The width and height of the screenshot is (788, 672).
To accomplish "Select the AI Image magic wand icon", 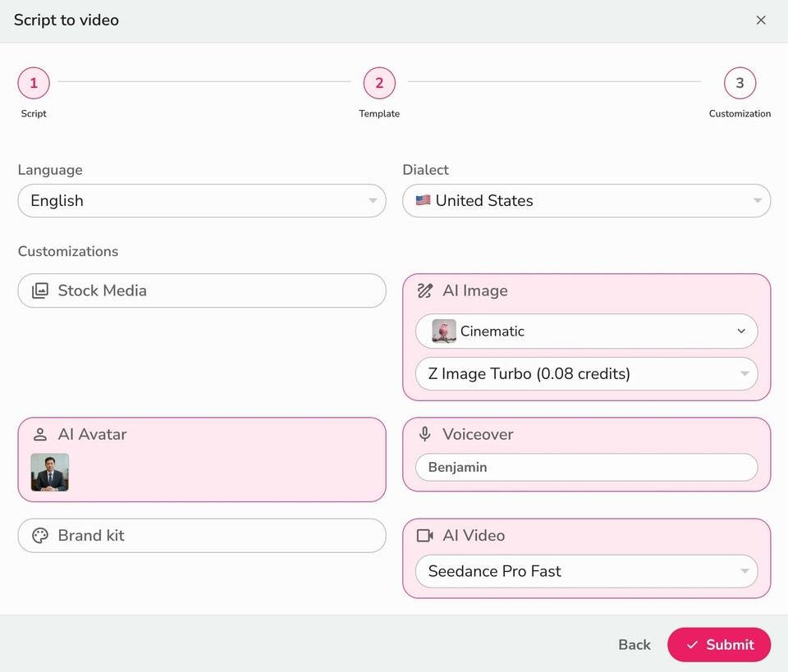I will [424, 290].
